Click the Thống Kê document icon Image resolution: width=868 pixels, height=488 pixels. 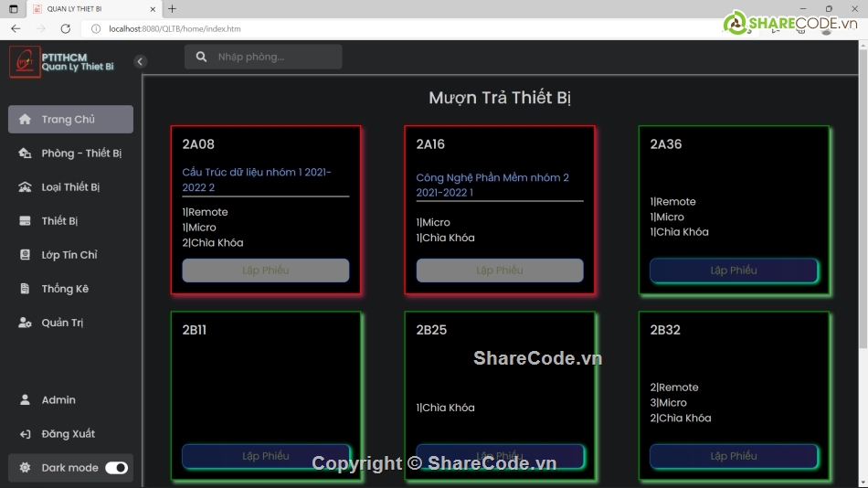25,289
